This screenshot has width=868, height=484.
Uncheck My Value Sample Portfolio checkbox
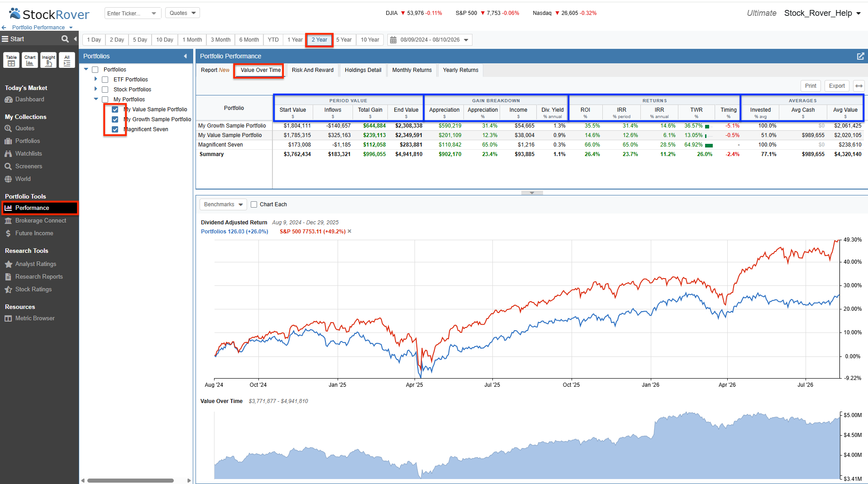click(x=115, y=109)
